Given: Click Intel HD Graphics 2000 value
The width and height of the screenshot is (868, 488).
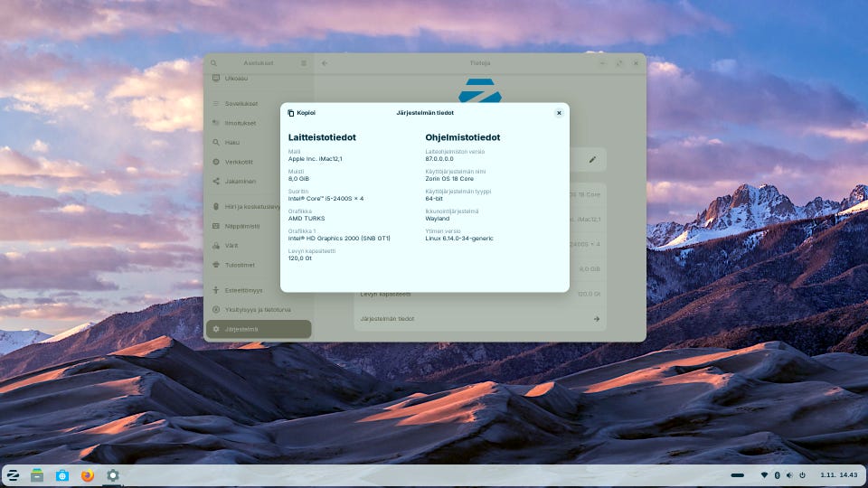Looking at the screenshot, I should (339, 239).
